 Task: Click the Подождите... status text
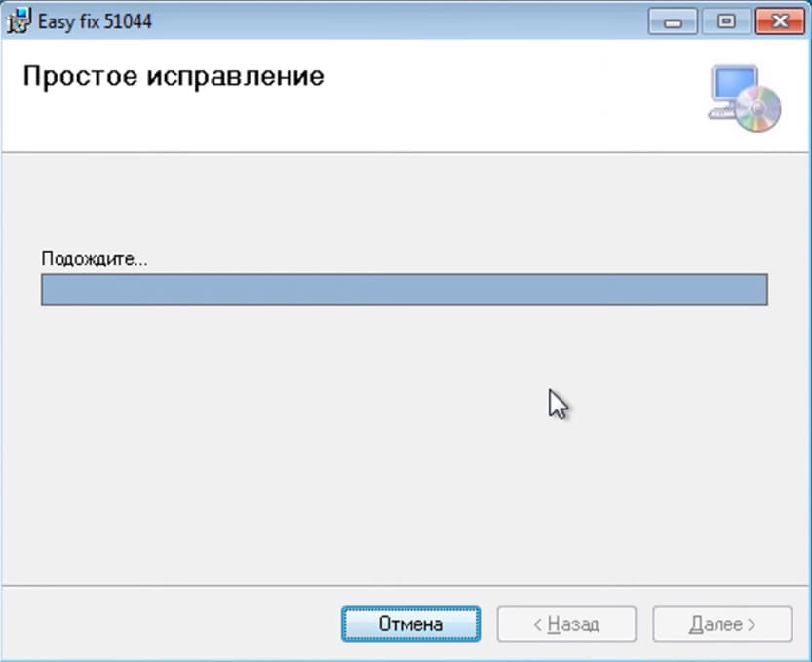[x=95, y=258]
